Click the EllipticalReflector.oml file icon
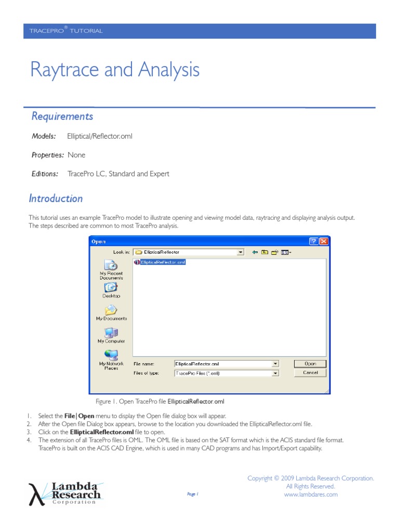Viewport: 399px width, 532px height. pyautogui.click(x=137, y=262)
